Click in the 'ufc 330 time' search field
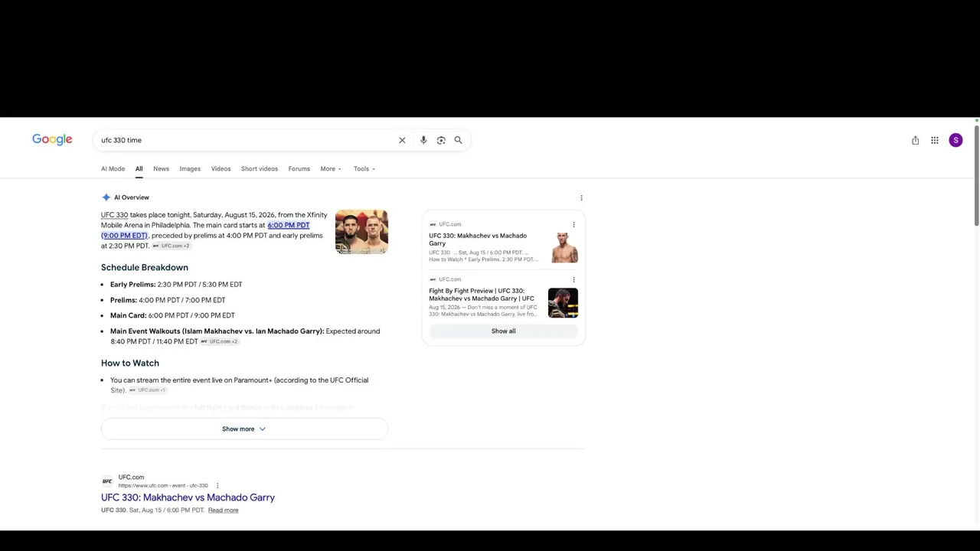 pos(245,140)
